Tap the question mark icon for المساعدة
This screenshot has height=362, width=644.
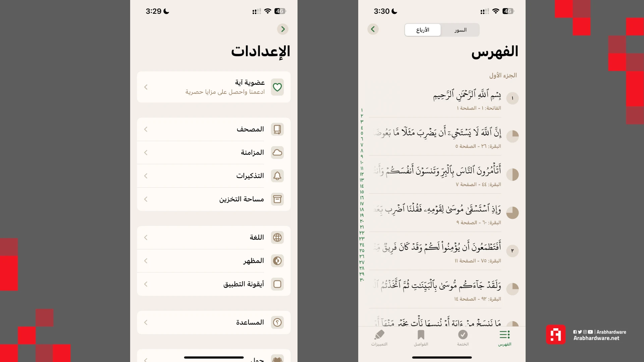pyautogui.click(x=277, y=322)
